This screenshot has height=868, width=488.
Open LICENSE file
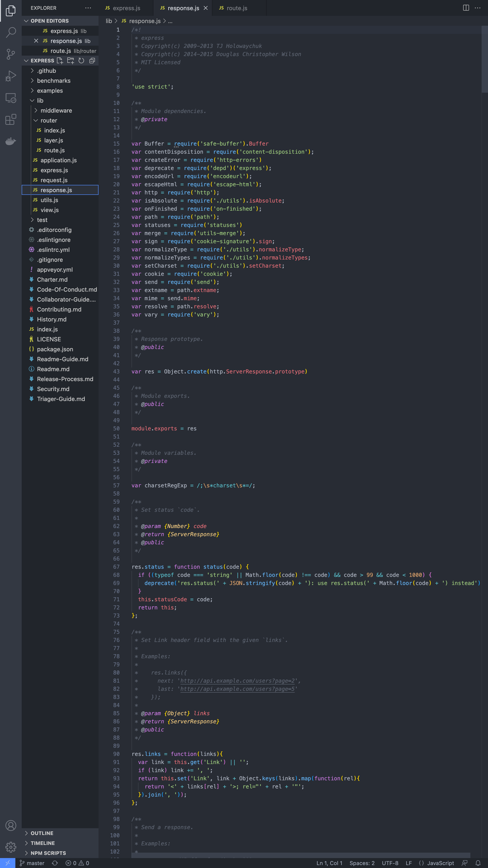60,339
